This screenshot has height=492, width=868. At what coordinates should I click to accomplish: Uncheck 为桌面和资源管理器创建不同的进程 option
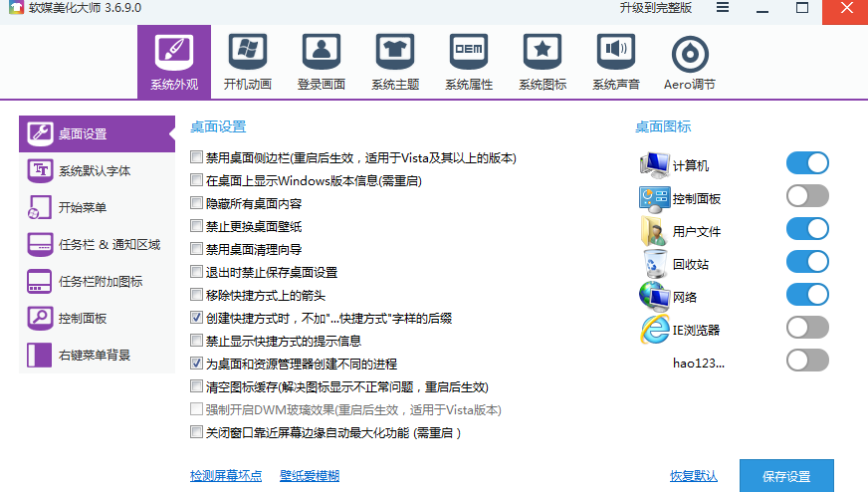tap(197, 364)
